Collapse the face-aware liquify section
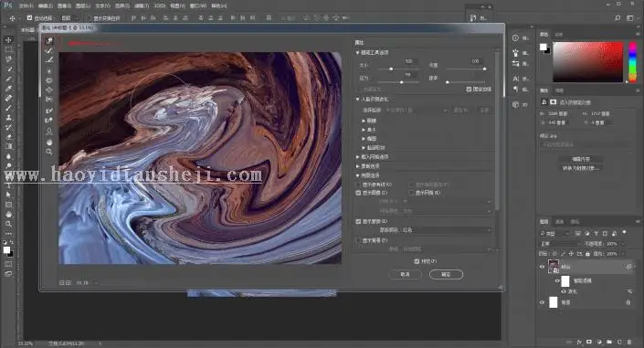Screen dimensions: 644x348 tap(357, 100)
